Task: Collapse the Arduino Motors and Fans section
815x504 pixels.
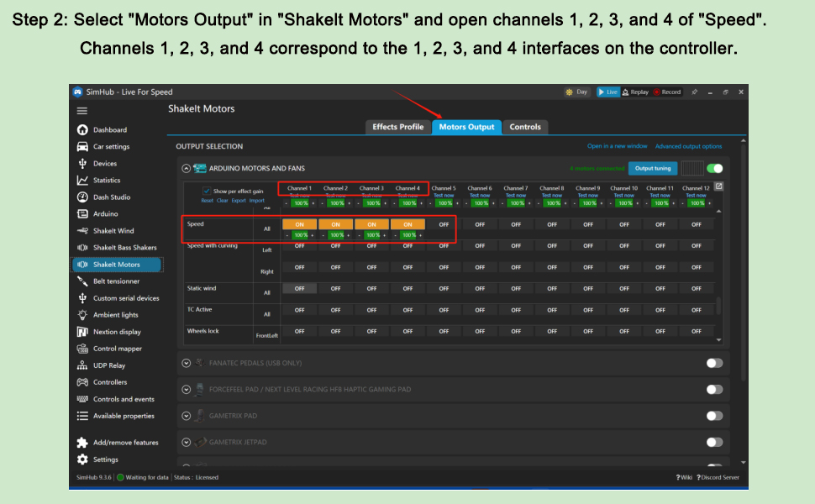Action: pos(186,168)
